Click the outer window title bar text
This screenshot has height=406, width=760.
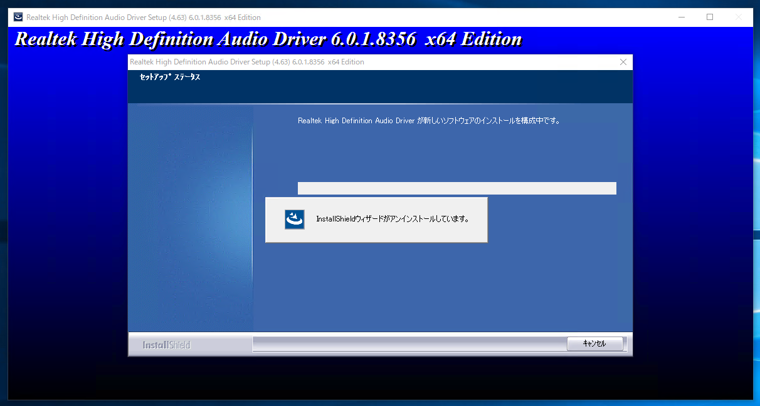[x=143, y=17]
